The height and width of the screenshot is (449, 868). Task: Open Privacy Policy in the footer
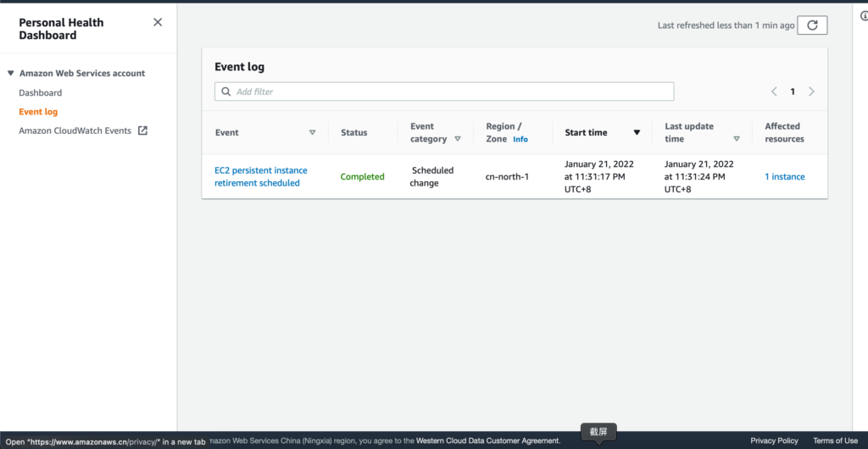click(x=774, y=441)
